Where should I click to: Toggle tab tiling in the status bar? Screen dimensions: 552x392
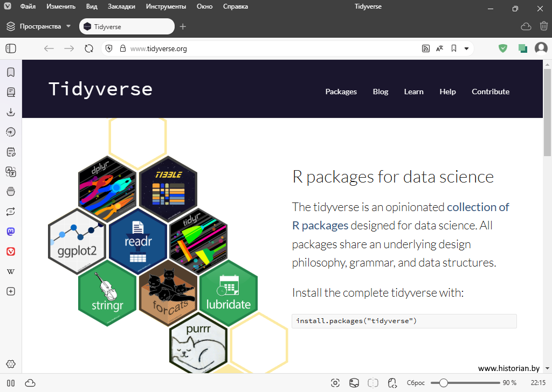click(373, 383)
